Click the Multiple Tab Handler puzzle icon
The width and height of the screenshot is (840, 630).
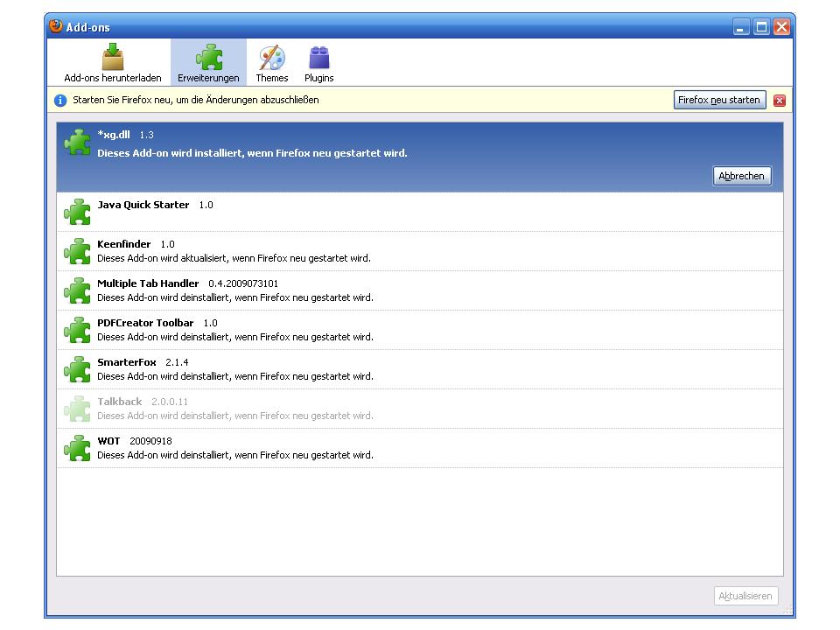click(77, 290)
